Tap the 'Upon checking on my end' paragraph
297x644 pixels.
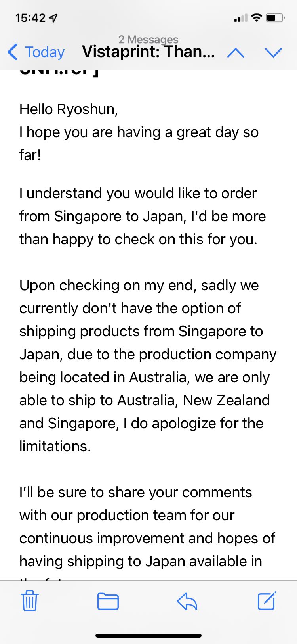tap(148, 366)
